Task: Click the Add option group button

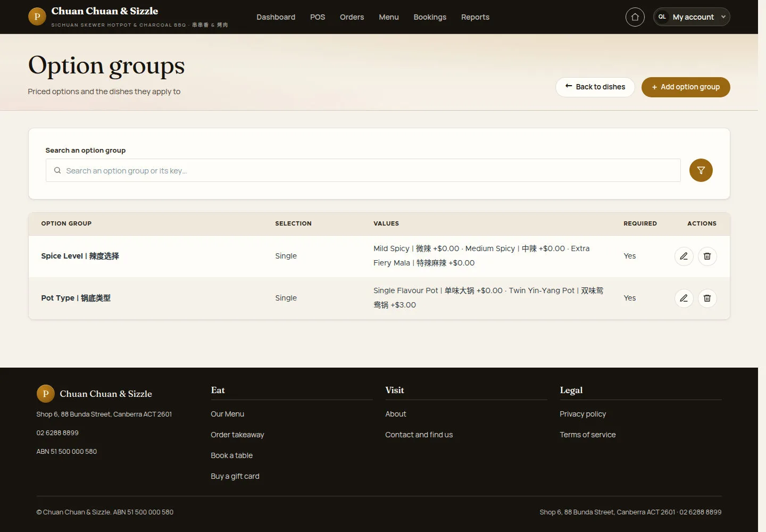Action: point(686,87)
